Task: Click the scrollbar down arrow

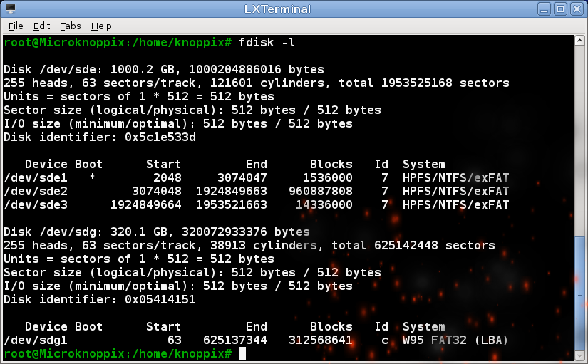Action: (579, 355)
